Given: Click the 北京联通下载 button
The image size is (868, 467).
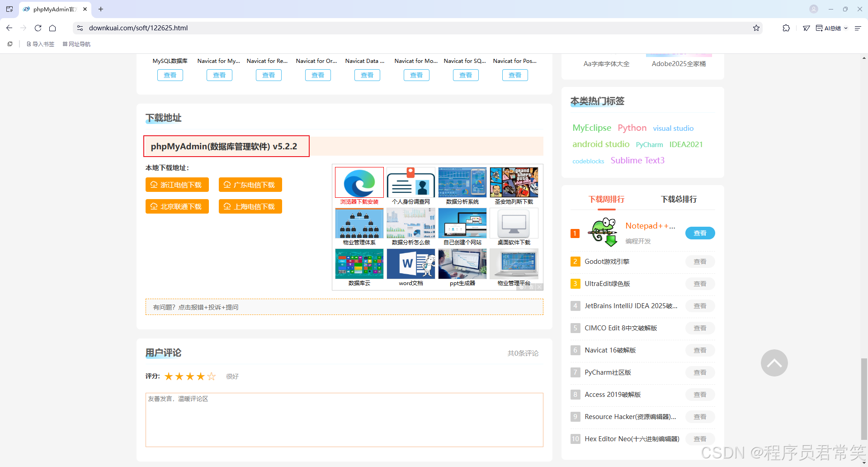Looking at the screenshot, I should [x=177, y=206].
